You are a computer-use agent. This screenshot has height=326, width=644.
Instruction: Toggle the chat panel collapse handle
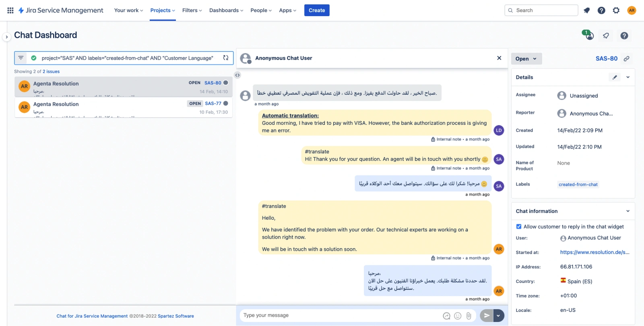(x=237, y=75)
